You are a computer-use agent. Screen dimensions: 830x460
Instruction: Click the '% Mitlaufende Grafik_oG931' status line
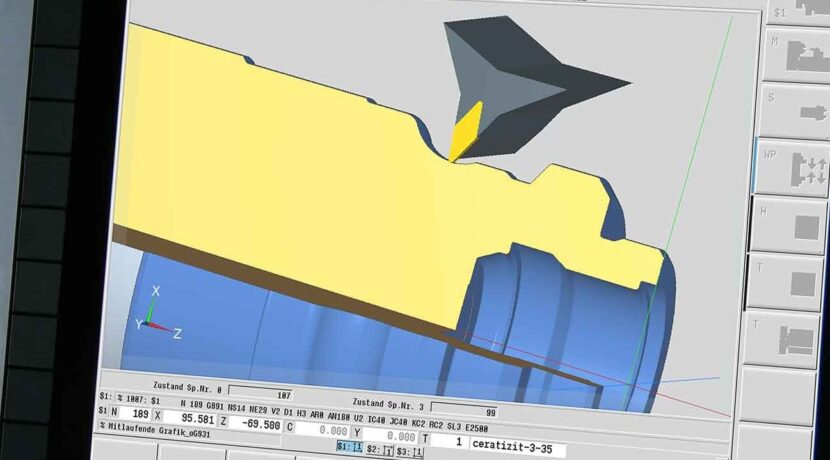click(x=155, y=430)
